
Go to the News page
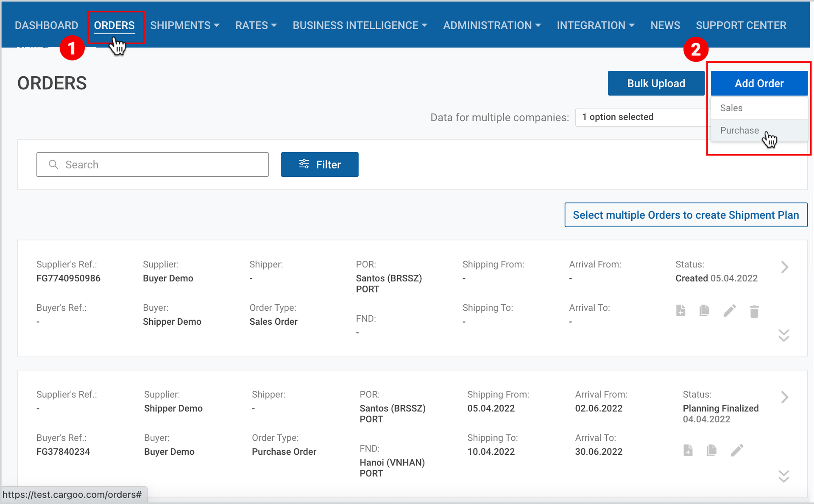coord(665,25)
